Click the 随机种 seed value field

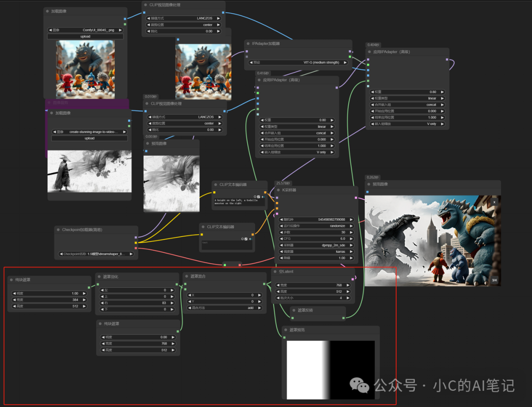pos(316,220)
